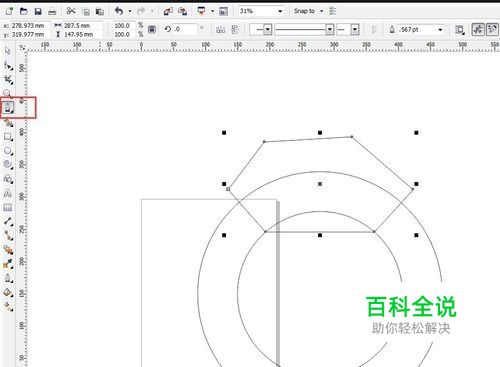The width and height of the screenshot is (500, 367).
Task: Toggle the lock ratio button
Action: pyautogui.click(x=152, y=29)
